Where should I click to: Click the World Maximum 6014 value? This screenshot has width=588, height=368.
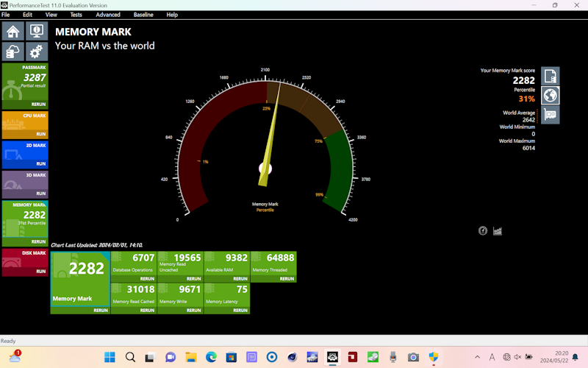pos(528,148)
